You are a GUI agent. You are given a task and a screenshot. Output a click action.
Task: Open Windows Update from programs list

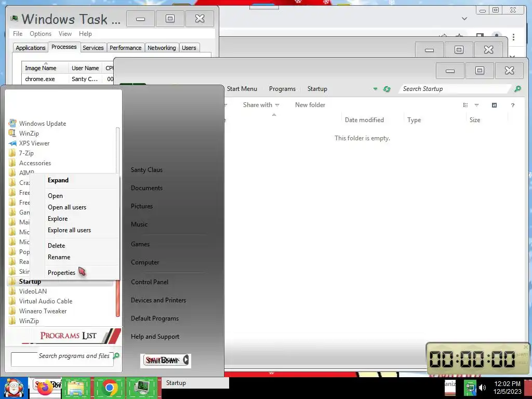(37, 124)
